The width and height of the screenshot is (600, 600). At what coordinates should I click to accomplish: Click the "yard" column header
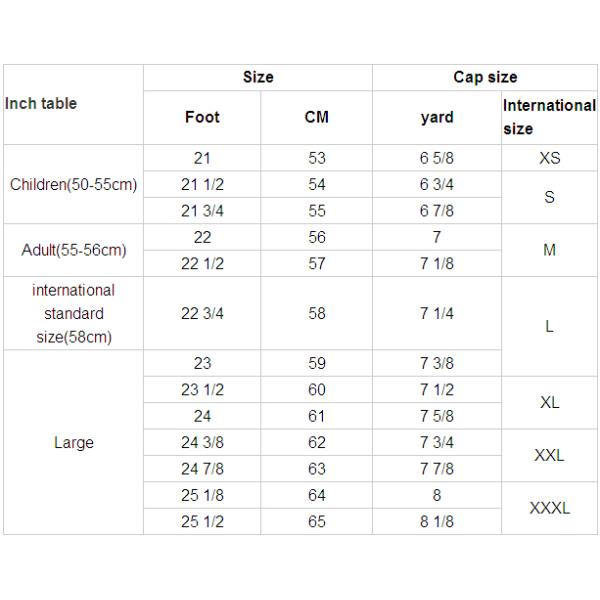437,117
